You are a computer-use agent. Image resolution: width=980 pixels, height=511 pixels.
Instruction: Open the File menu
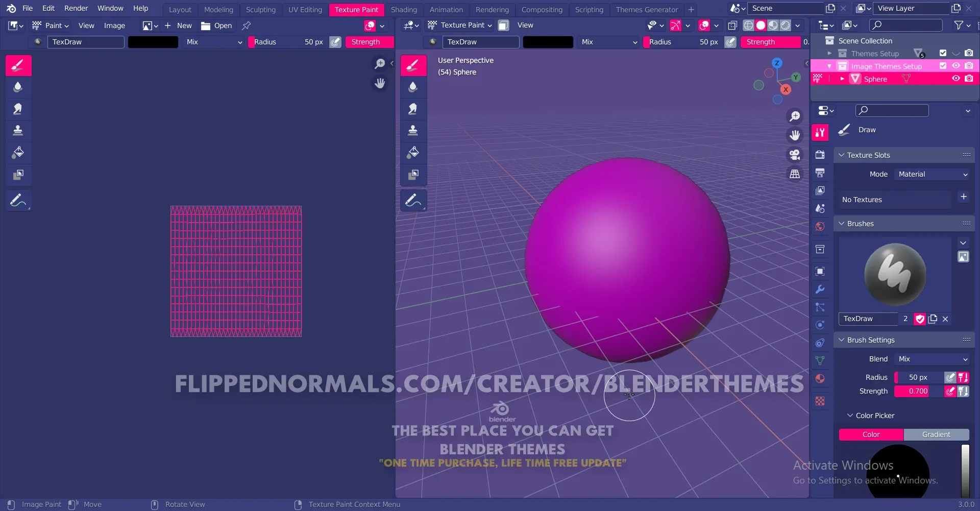[28, 8]
